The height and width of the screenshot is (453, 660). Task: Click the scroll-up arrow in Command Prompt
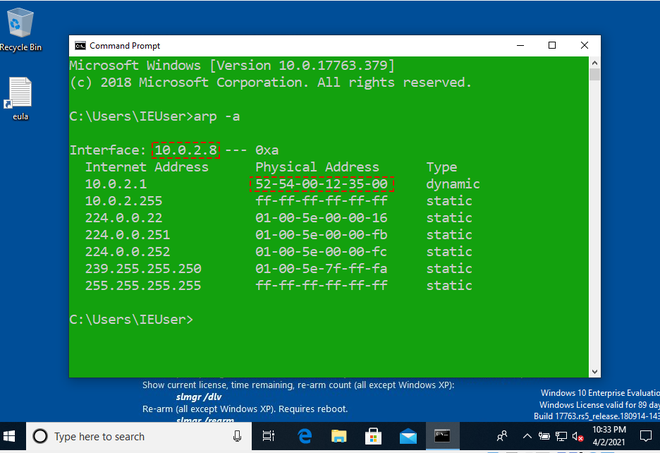(x=595, y=62)
